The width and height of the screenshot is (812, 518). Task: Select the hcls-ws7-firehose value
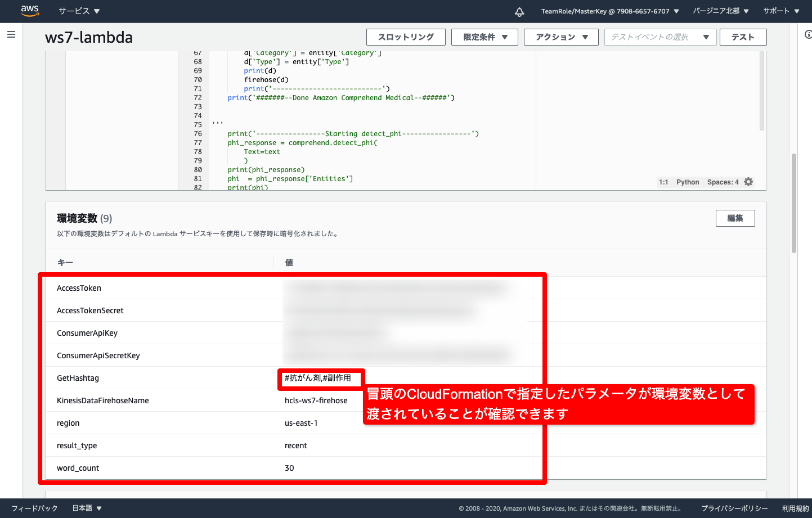click(316, 400)
